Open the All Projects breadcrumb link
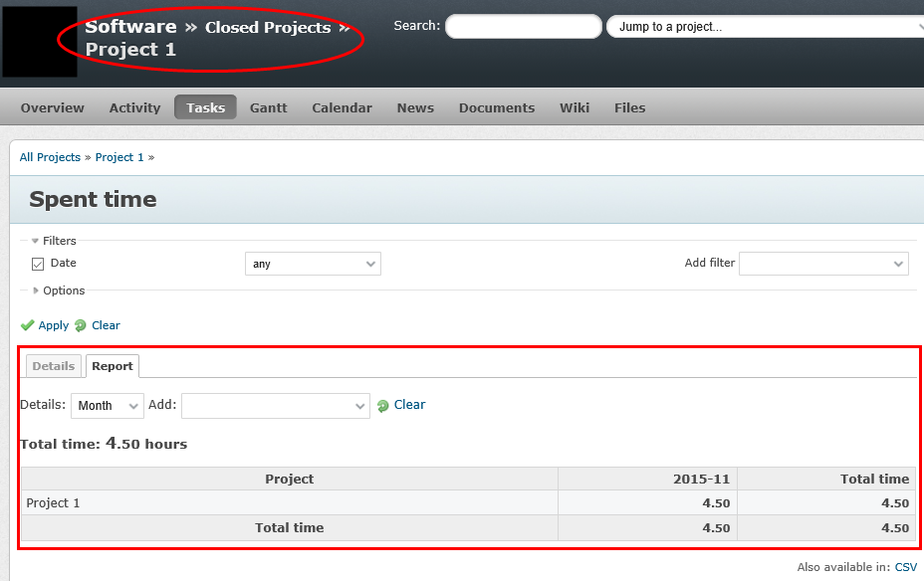Image resolution: width=924 pixels, height=581 pixels. (x=50, y=157)
